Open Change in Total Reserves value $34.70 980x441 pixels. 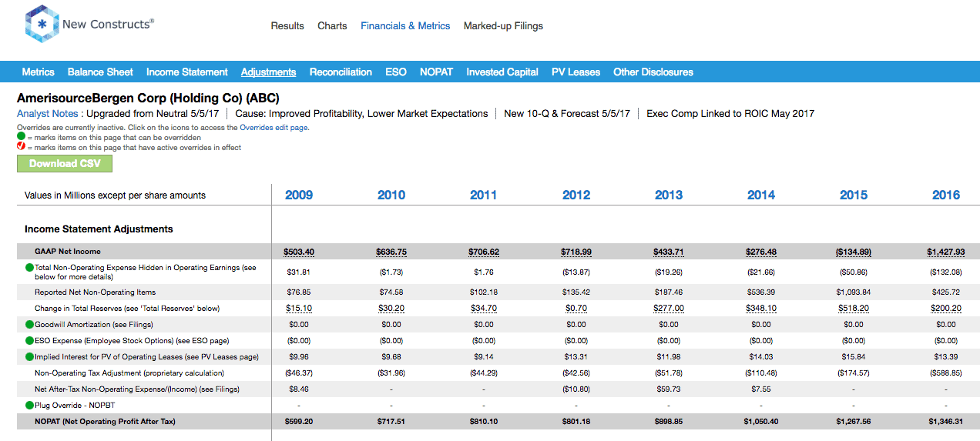click(484, 309)
